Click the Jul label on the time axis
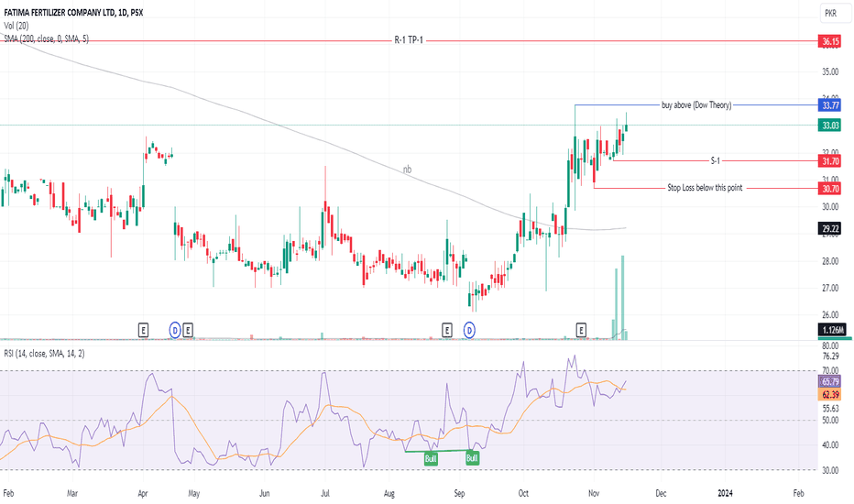This screenshot has width=854, height=504. pos(324,493)
